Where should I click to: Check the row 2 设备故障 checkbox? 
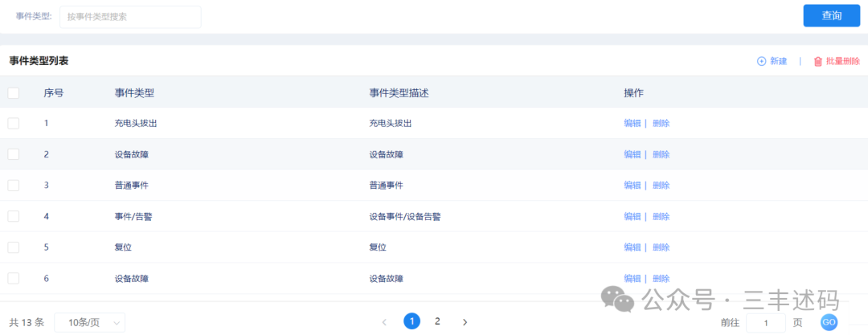click(x=14, y=154)
